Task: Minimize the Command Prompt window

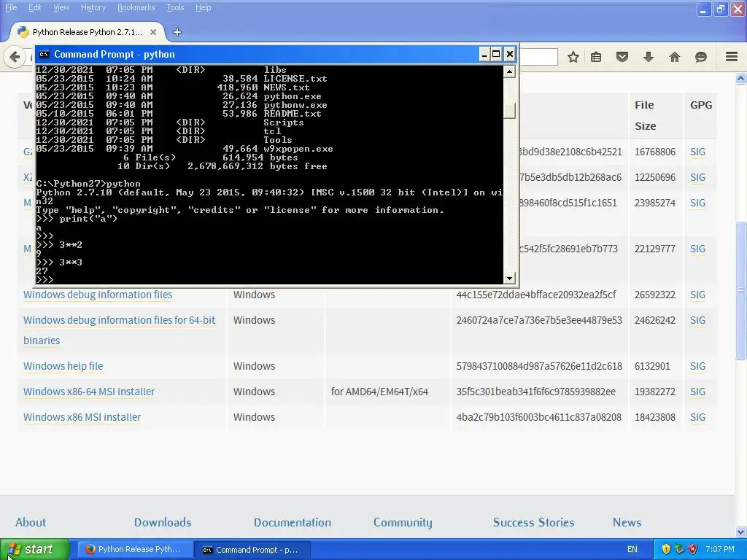Action: [484, 54]
